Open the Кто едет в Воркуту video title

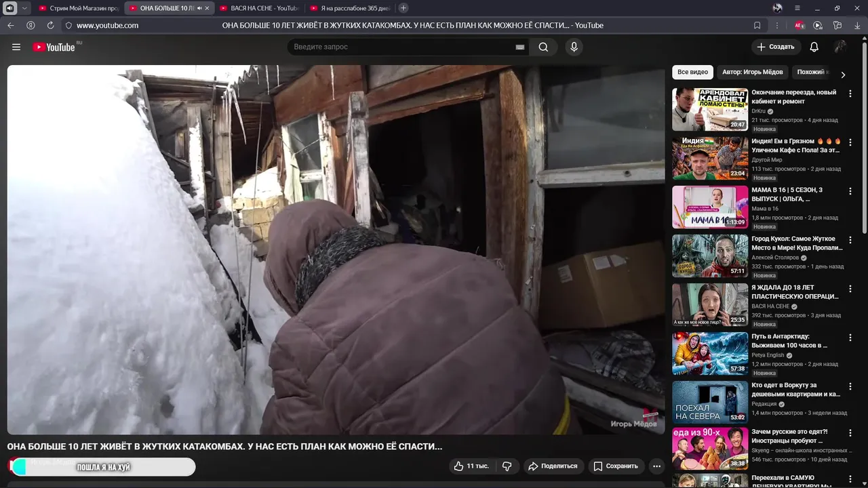point(796,390)
